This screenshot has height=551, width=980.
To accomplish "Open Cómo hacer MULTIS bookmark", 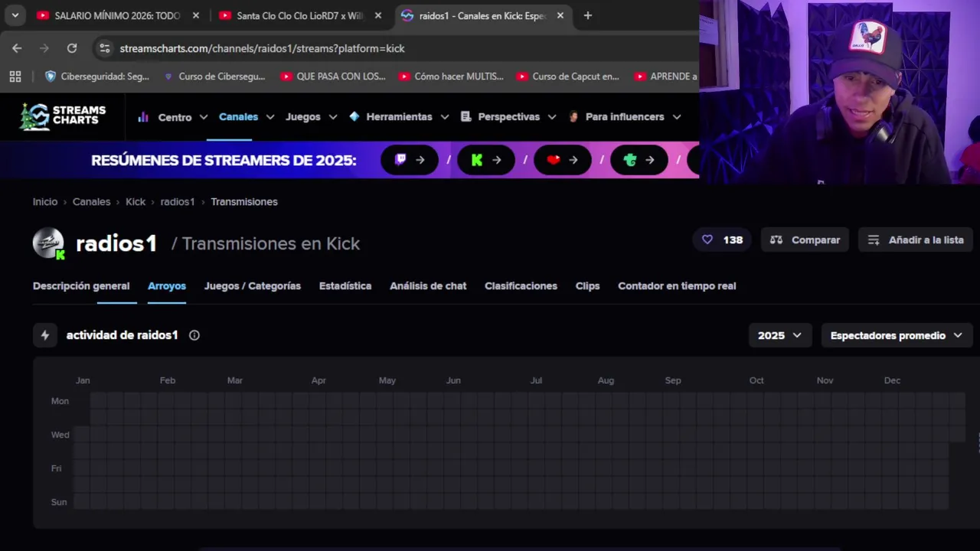I will tap(451, 77).
